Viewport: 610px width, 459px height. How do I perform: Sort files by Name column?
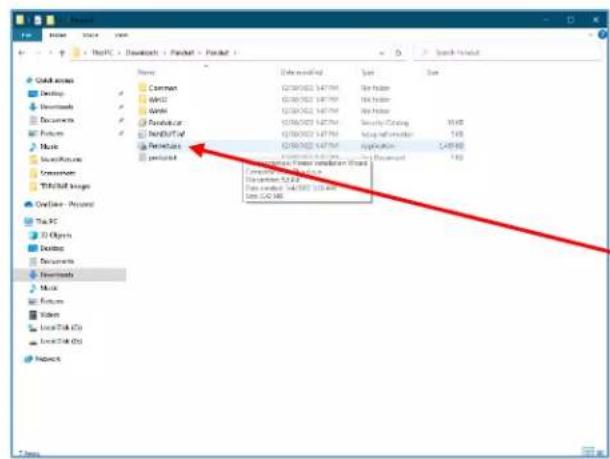[146, 72]
